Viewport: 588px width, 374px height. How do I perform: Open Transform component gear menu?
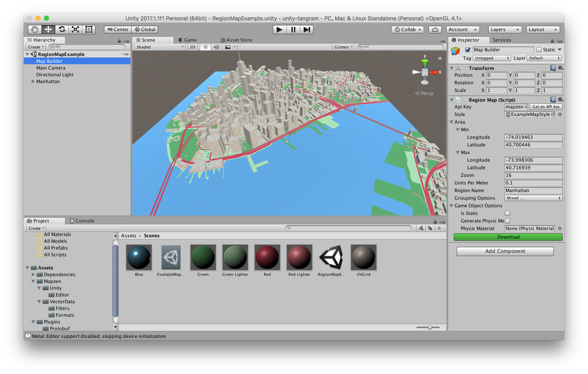coord(560,68)
